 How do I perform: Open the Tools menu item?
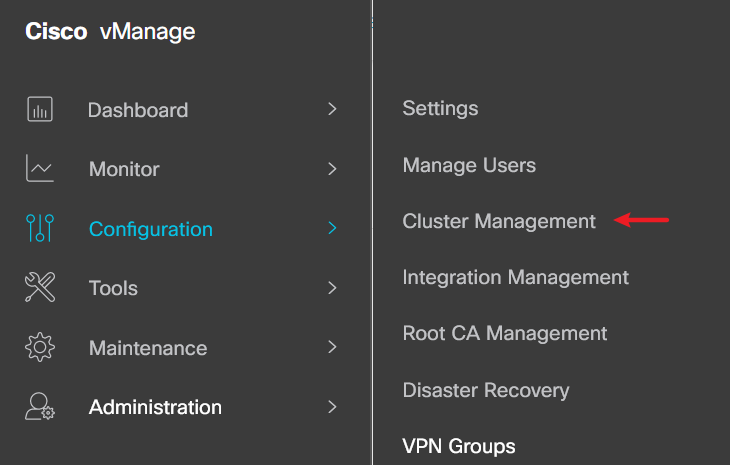pos(113,288)
